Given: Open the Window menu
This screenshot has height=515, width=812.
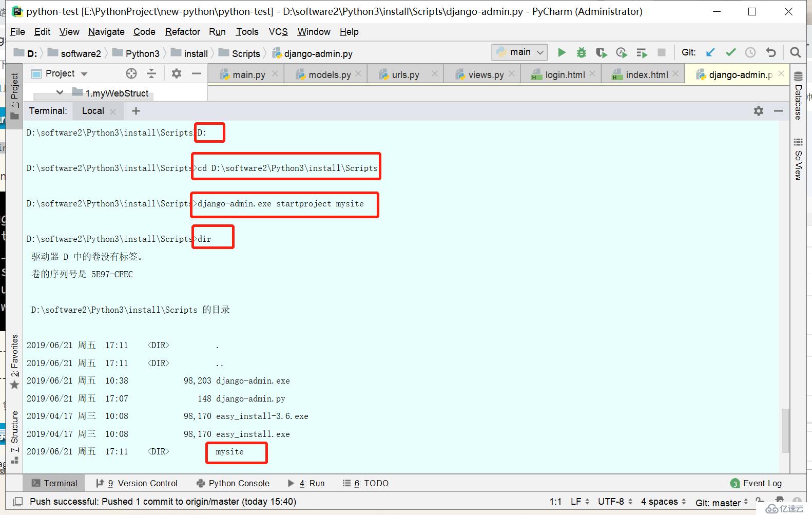Looking at the screenshot, I should [x=314, y=32].
